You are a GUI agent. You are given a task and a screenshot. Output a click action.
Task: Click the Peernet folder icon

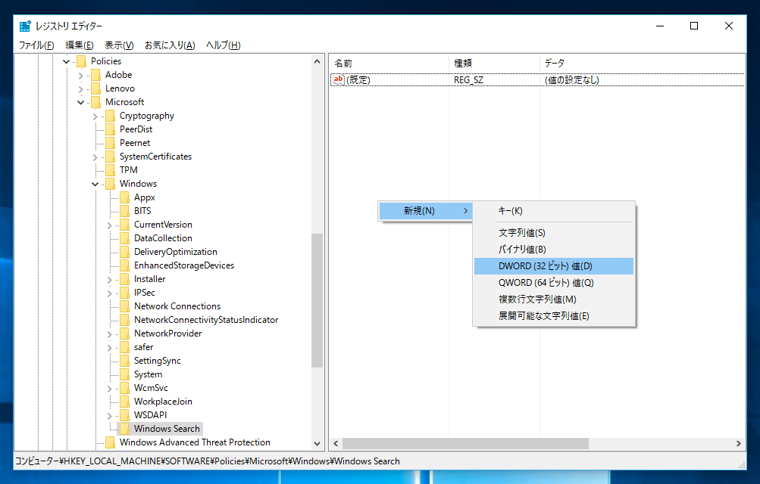click(111, 143)
